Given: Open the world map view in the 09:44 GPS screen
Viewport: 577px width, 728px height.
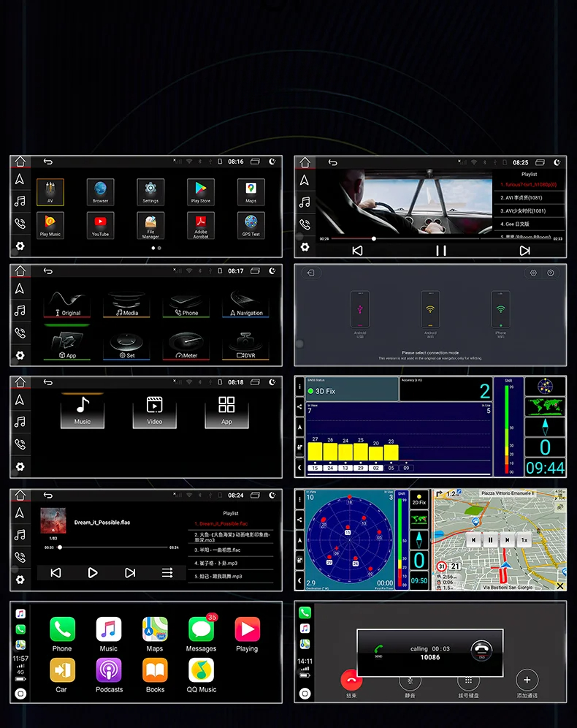Looking at the screenshot, I should (x=545, y=406).
